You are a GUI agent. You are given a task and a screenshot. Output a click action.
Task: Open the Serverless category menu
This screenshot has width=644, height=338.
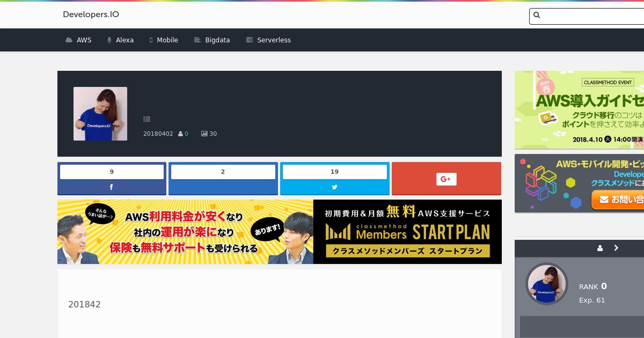(268, 40)
